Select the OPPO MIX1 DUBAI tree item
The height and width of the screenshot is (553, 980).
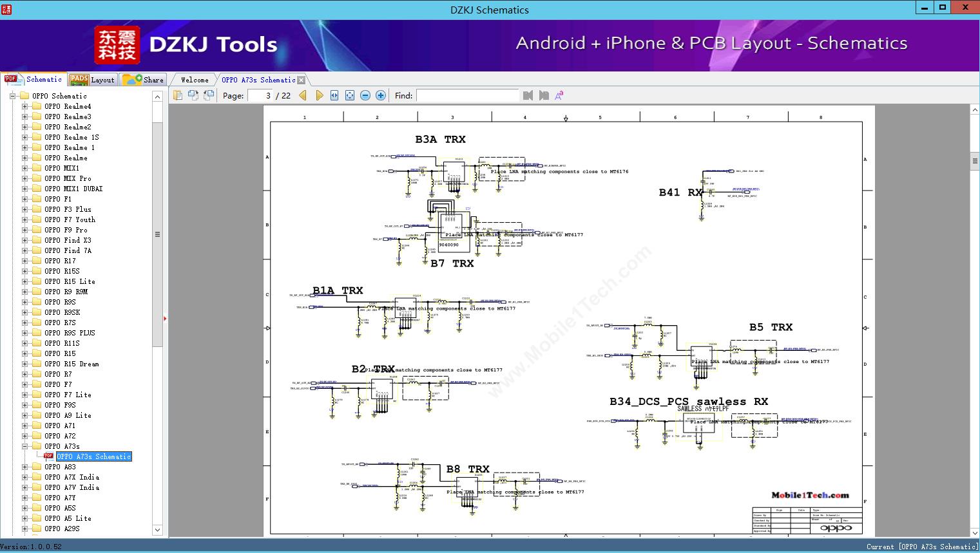coord(73,189)
